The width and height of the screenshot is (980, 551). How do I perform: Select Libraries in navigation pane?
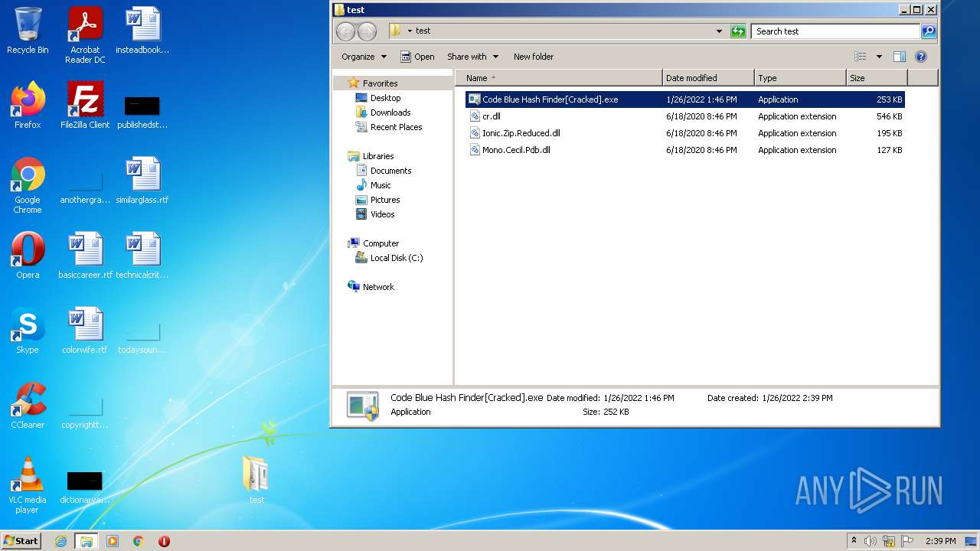click(x=378, y=156)
